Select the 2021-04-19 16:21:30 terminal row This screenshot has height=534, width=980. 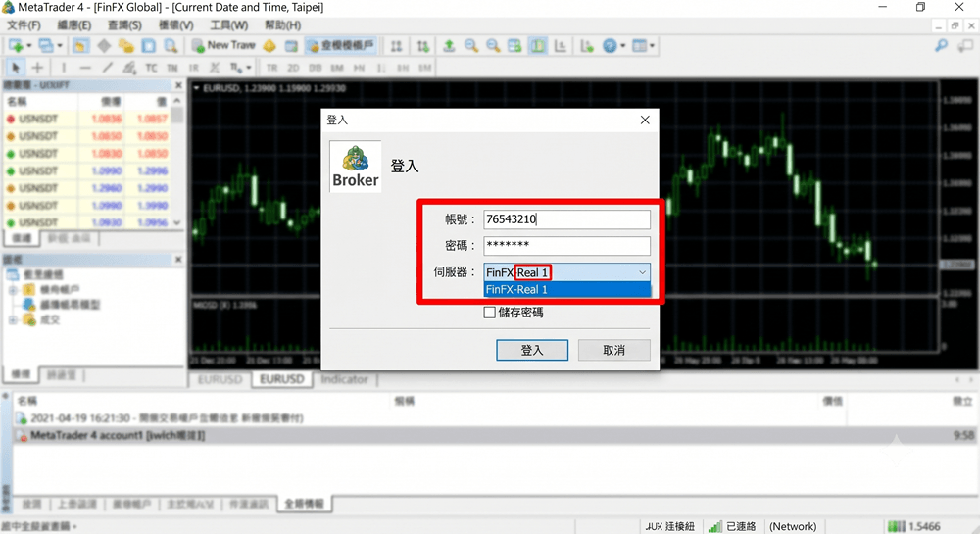(x=494, y=417)
